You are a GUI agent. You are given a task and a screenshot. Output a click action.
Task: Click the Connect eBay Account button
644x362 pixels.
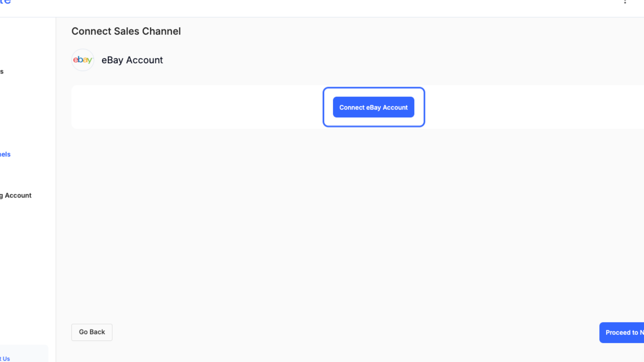coord(373,107)
